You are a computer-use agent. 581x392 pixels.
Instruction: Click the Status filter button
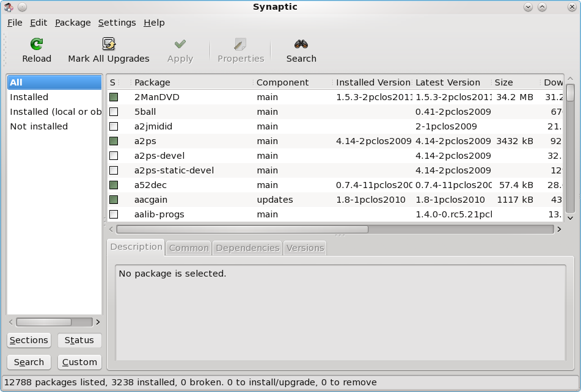(x=79, y=340)
